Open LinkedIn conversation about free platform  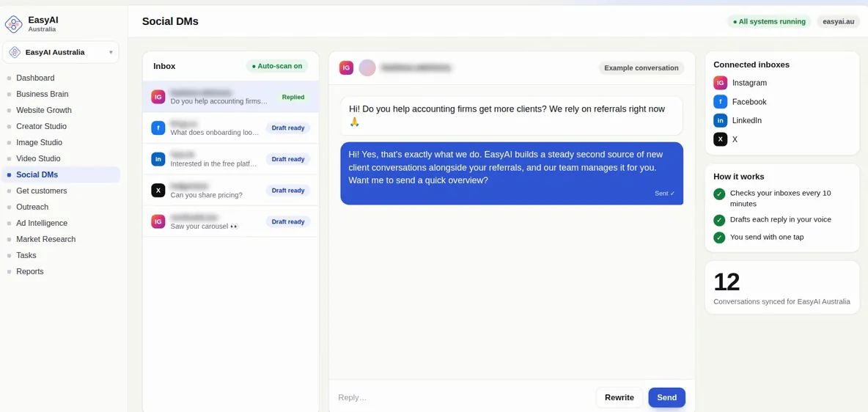pyautogui.click(x=230, y=159)
